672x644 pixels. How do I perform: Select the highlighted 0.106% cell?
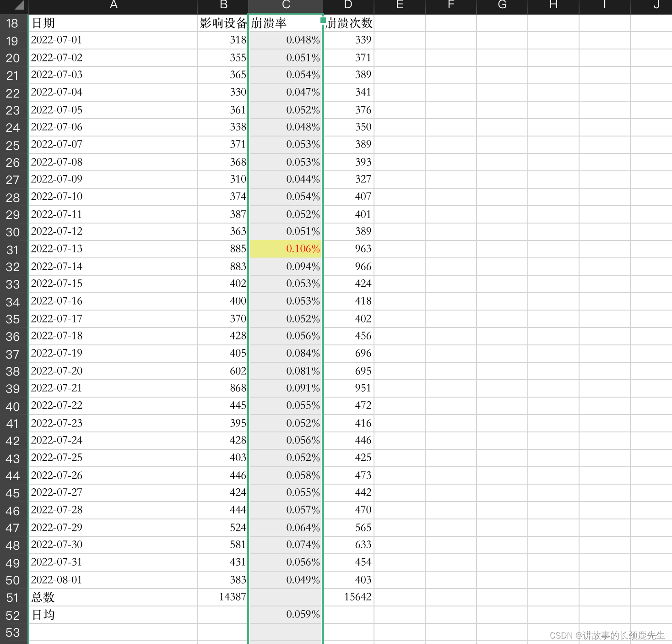(286, 249)
